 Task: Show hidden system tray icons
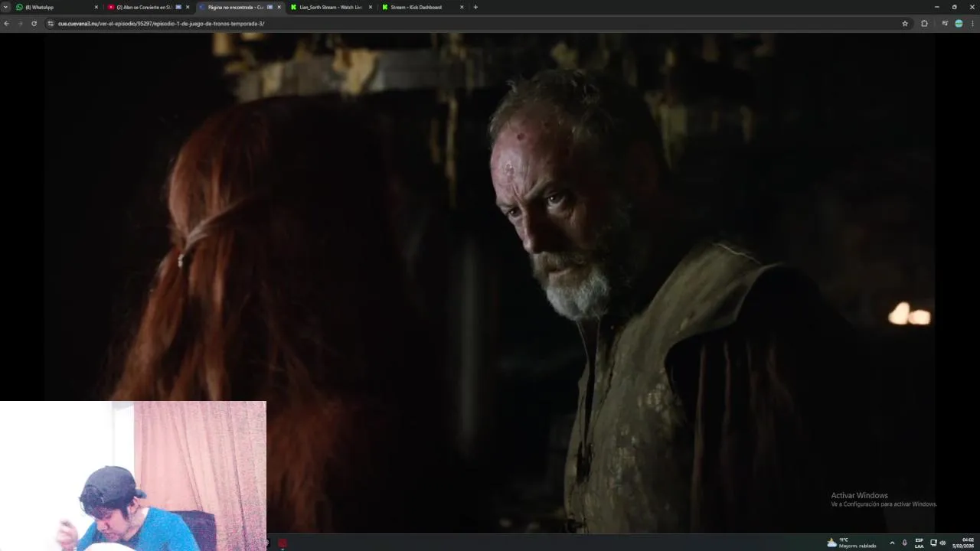pyautogui.click(x=892, y=543)
